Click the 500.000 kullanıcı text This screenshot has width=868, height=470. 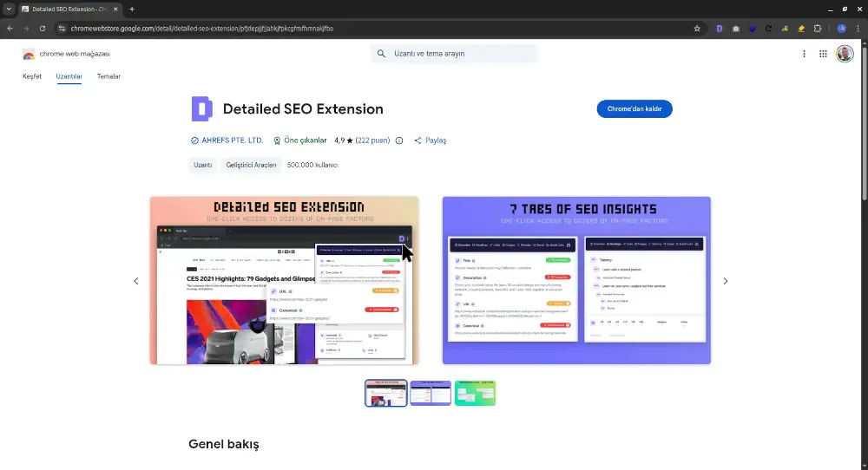point(312,165)
